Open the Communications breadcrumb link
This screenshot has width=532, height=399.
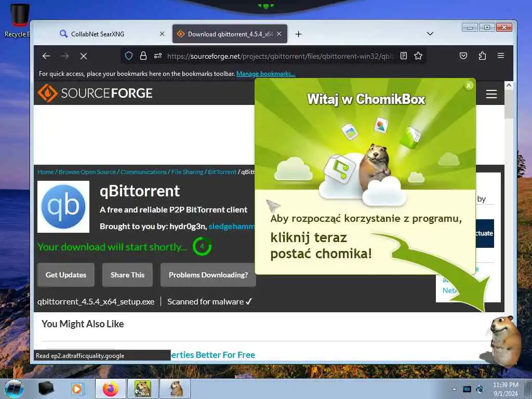[143, 172]
